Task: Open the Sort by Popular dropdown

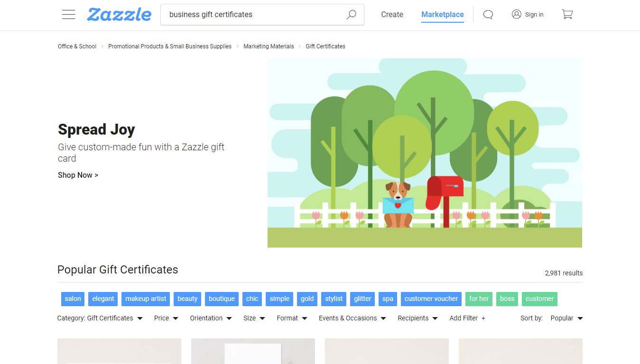Action: coord(566,318)
